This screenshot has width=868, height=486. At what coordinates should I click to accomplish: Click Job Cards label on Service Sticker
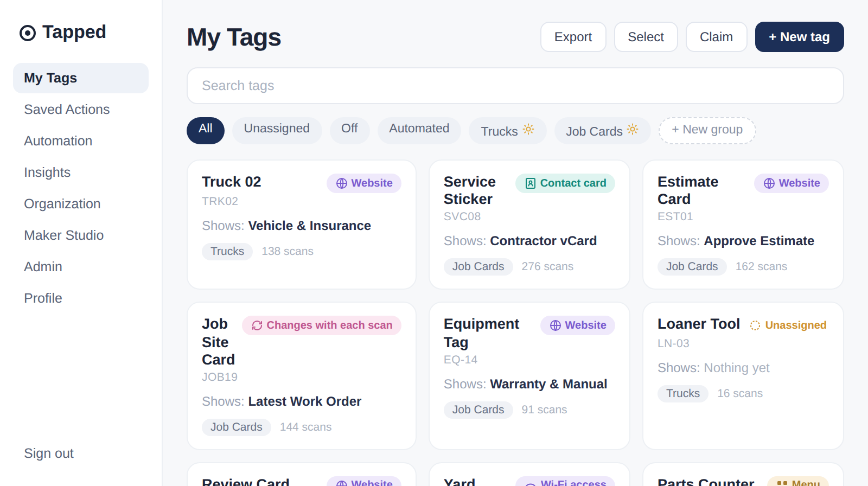pyautogui.click(x=478, y=267)
